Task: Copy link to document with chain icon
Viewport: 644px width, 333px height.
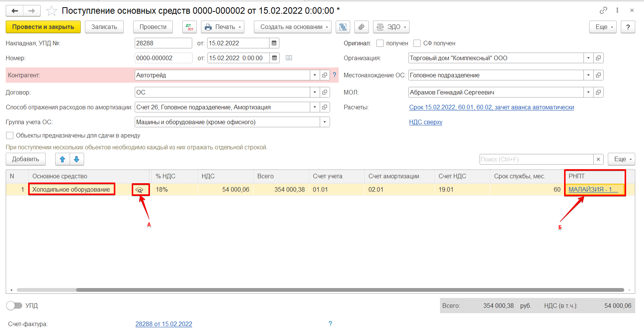Action: tap(603, 10)
